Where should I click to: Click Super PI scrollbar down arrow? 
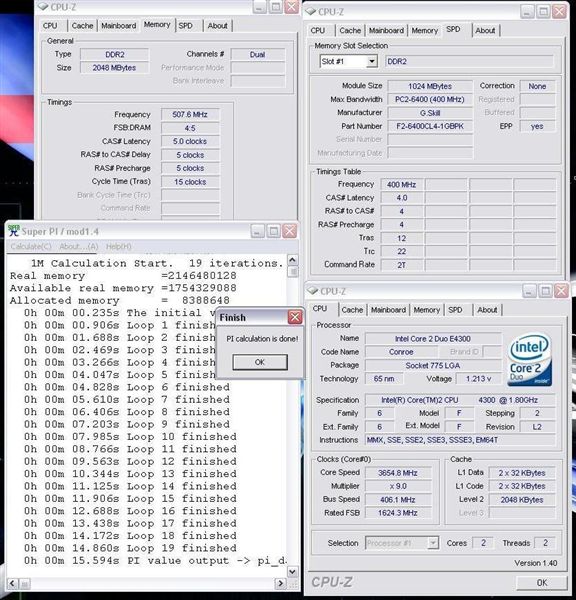tap(292, 572)
